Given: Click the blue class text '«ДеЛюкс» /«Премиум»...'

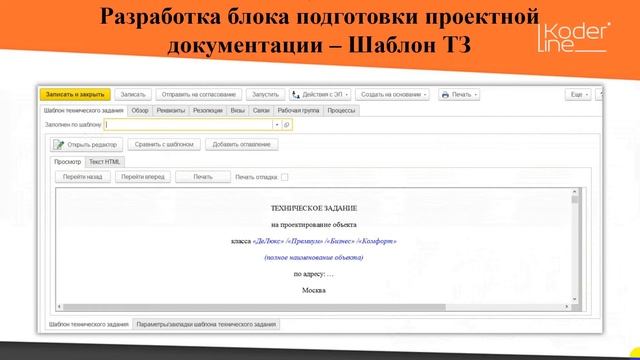Looking at the screenshot, I should tap(324, 241).
